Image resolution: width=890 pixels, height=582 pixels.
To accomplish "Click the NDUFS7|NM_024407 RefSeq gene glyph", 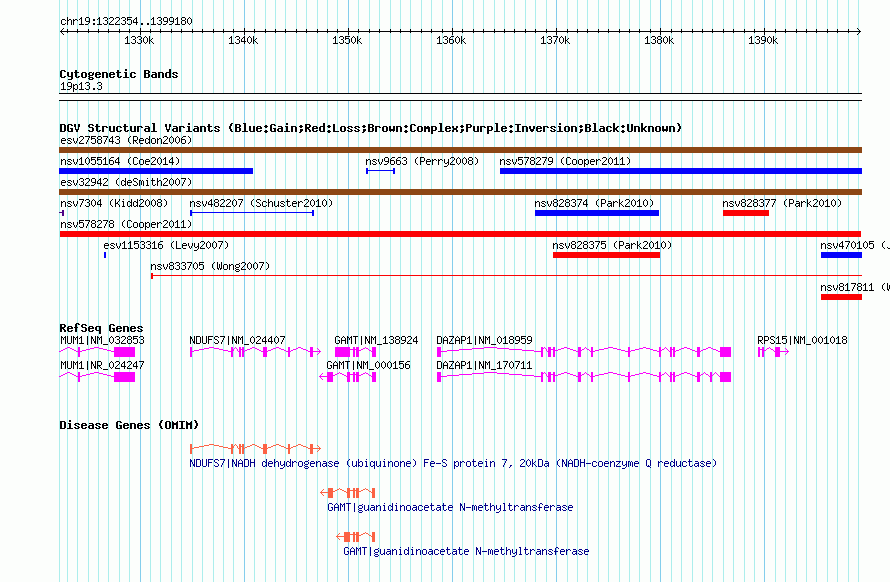I will [x=255, y=352].
